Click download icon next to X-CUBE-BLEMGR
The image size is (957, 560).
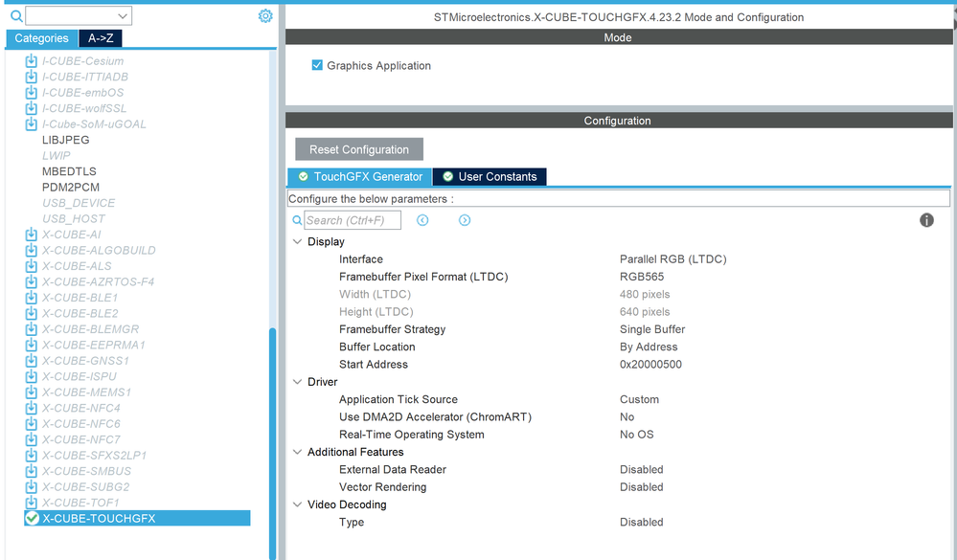click(31, 329)
